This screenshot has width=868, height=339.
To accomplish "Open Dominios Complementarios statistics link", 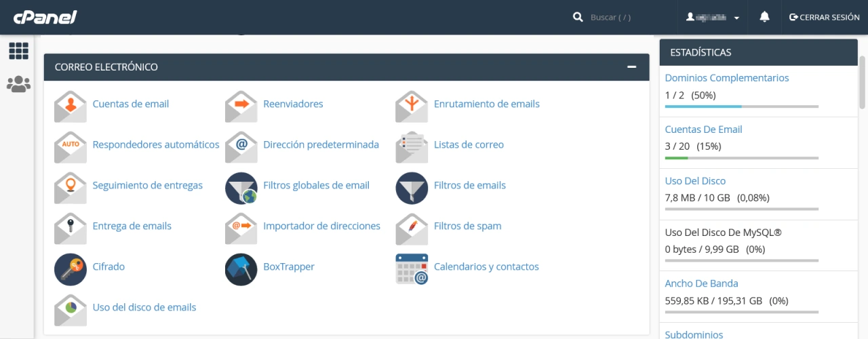I will [x=727, y=78].
